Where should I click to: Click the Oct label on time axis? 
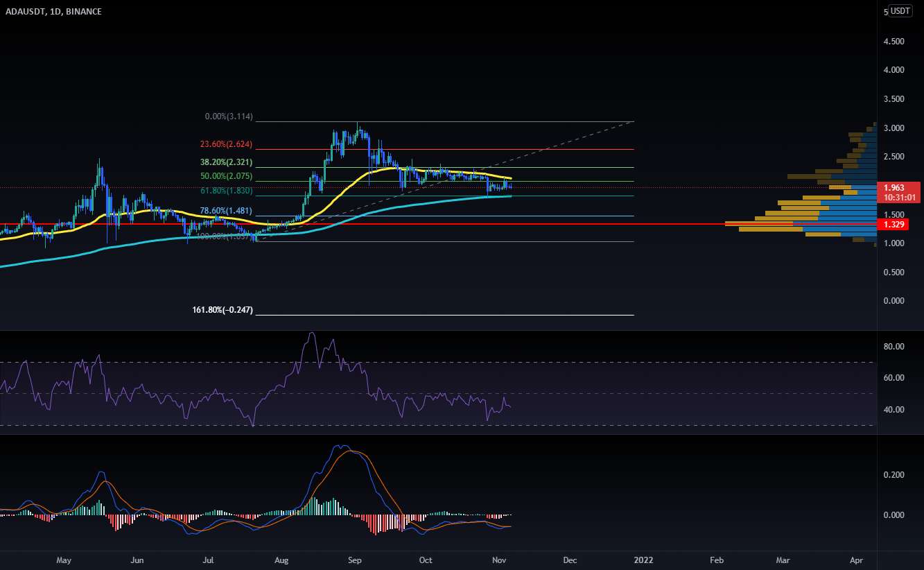click(x=426, y=560)
